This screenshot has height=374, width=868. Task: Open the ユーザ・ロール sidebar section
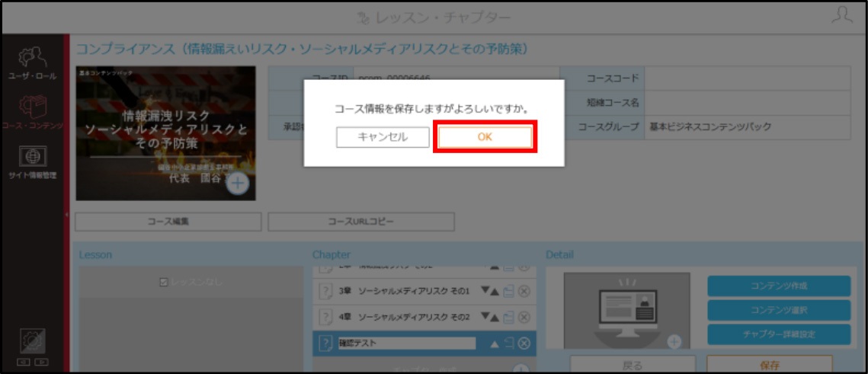[31, 63]
